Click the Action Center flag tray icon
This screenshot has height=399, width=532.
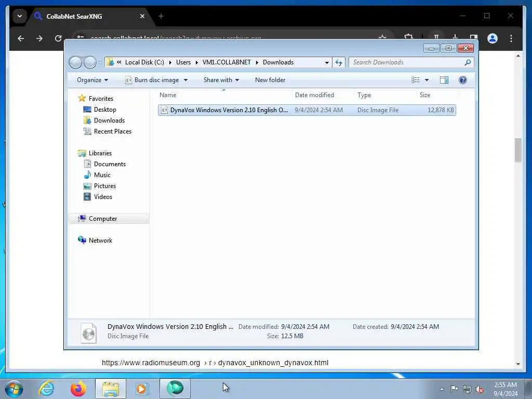[x=454, y=389]
